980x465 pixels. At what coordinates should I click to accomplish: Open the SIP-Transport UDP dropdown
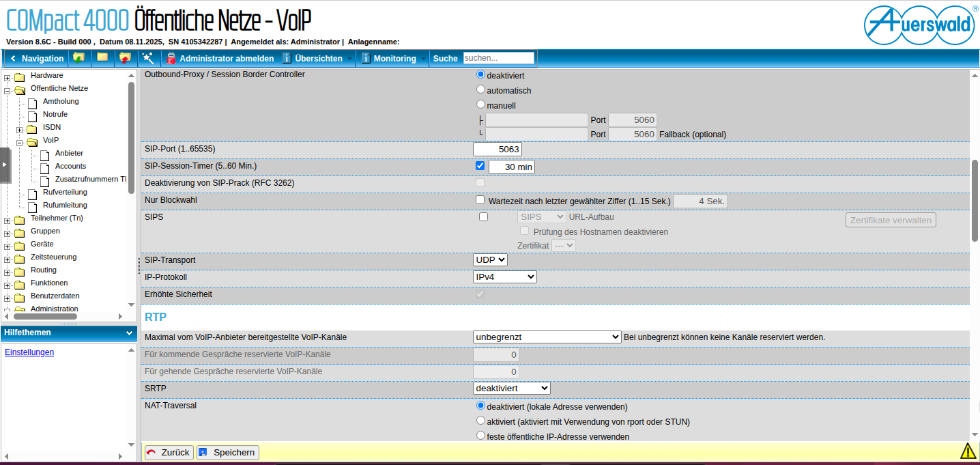tap(490, 260)
